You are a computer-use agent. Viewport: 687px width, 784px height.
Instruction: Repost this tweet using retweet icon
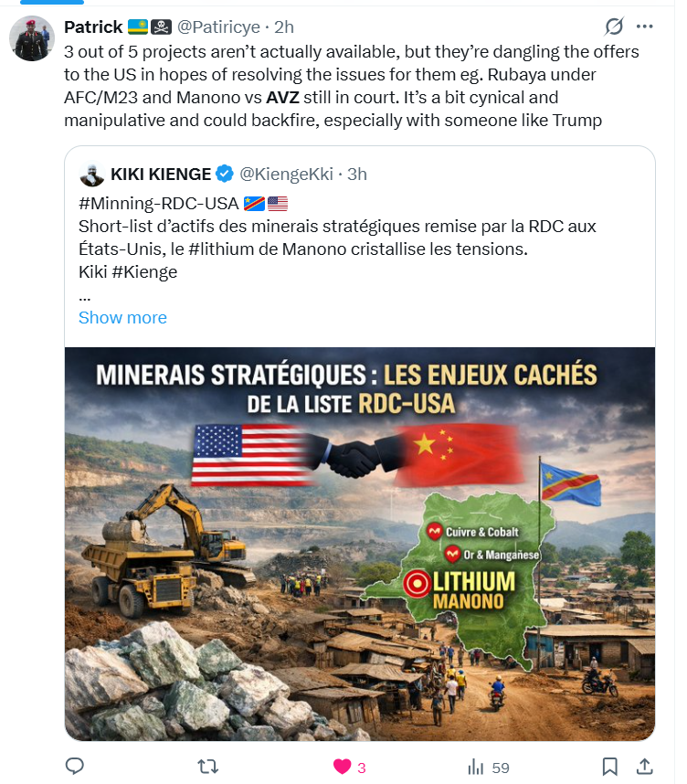click(207, 767)
